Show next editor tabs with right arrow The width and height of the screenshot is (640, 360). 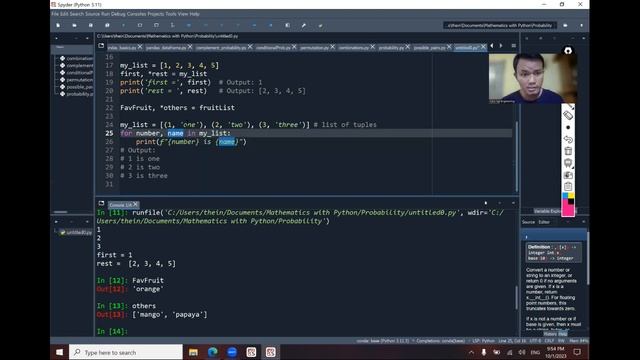[501, 46]
